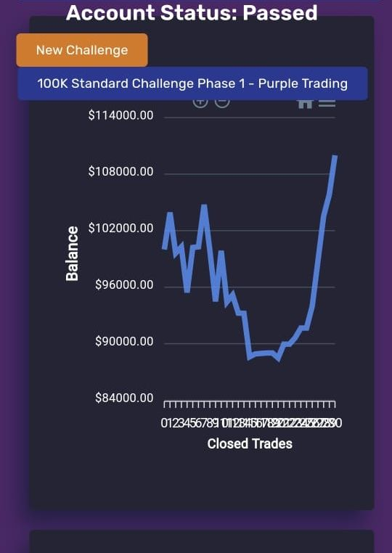Viewport: 392px width, 553px height.
Task: Click the $114000.00 axis label
Action: (121, 115)
